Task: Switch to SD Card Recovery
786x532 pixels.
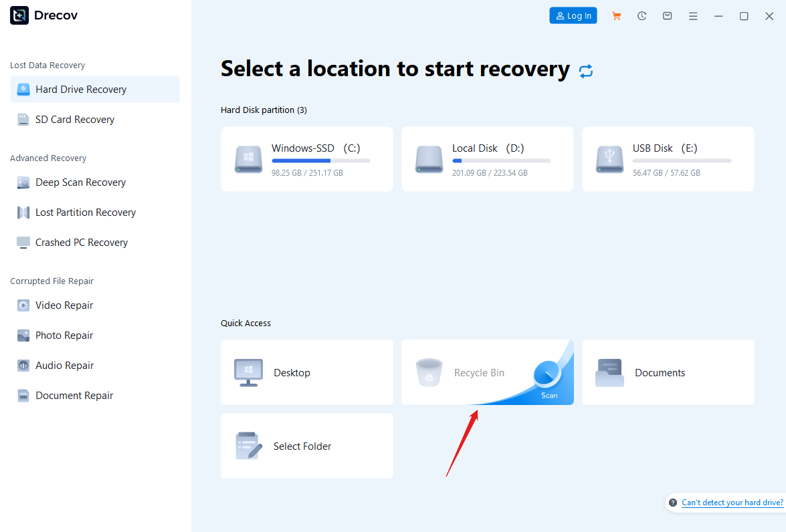Action: coord(75,119)
